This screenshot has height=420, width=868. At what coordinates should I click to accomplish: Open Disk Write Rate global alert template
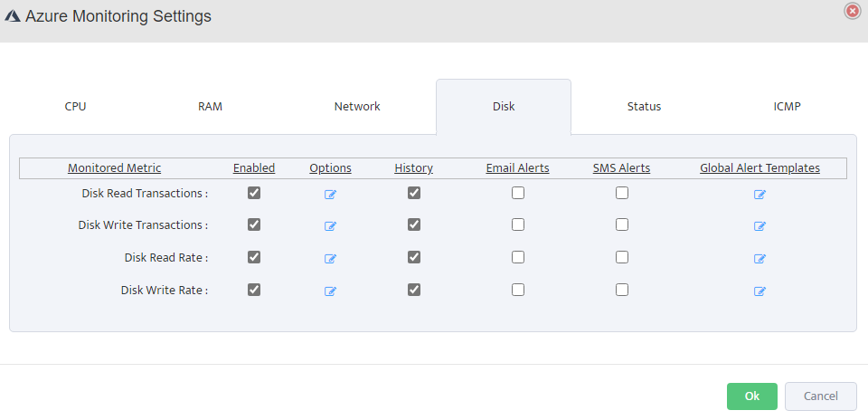coord(759,291)
